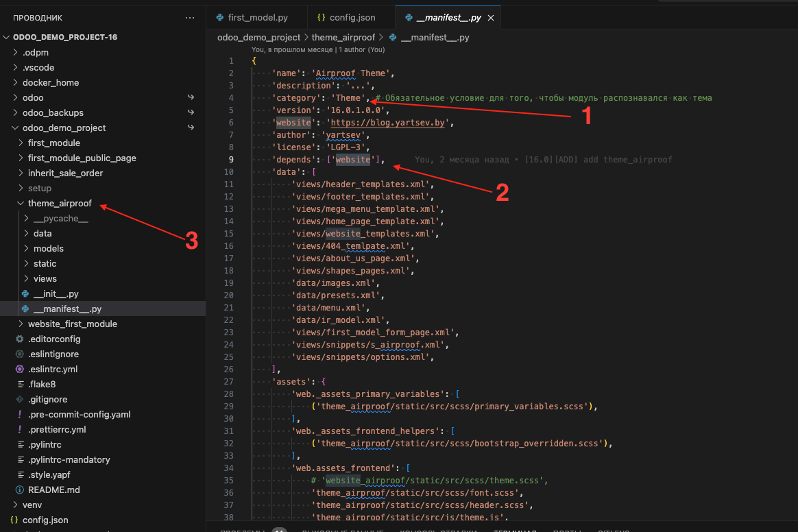This screenshot has height=532, width=798.
Task: Expand the .odpm folder
Action: tap(15, 52)
